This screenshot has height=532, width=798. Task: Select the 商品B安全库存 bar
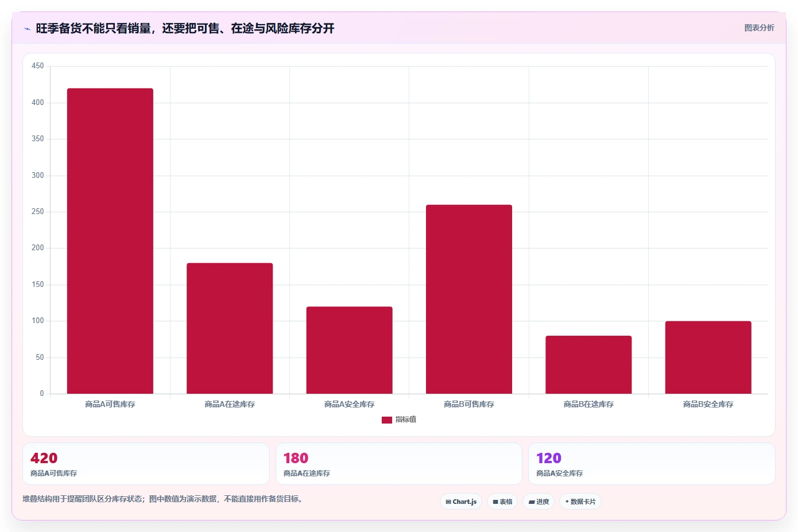[x=708, y=358]
